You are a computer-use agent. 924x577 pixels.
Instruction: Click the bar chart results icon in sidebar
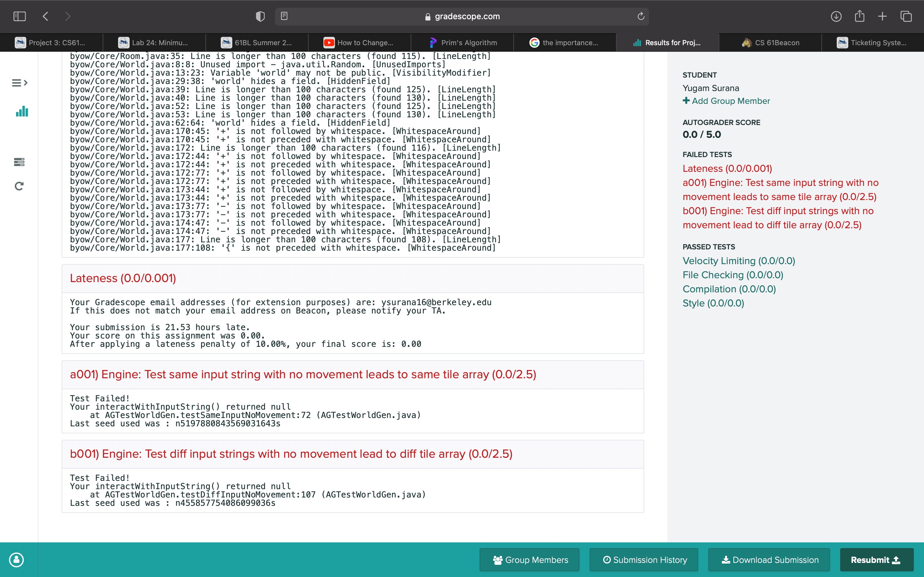click(22, 112)
